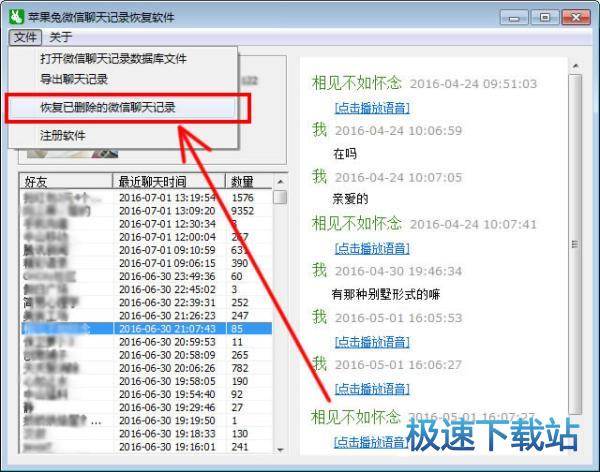Click chat panel scroll up arrow

[x=575, y=67]
